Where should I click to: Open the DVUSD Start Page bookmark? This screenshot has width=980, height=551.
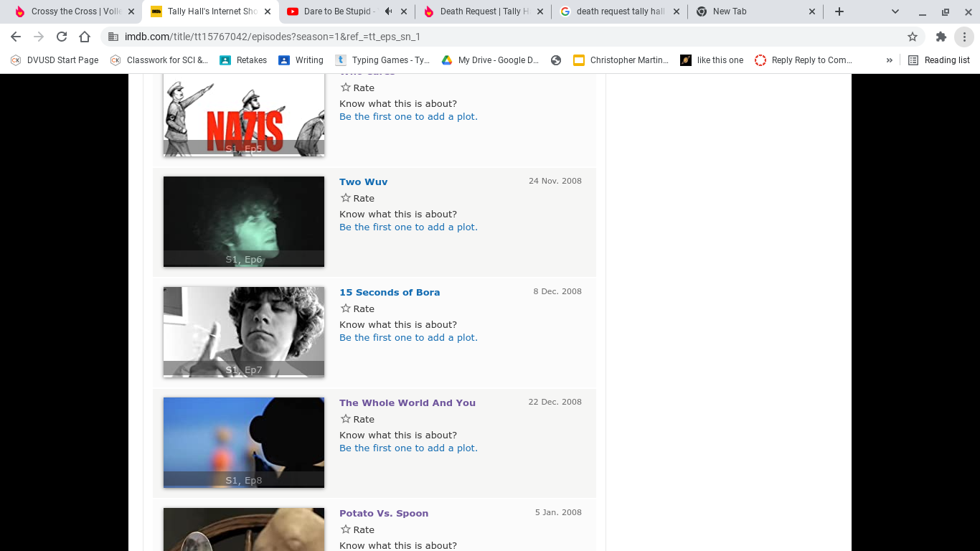55,60
